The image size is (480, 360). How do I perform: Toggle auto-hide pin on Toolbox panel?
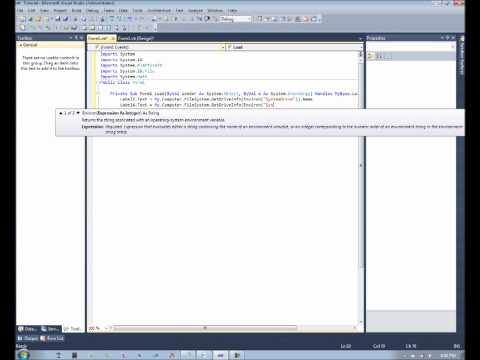(x=76, y=38)
